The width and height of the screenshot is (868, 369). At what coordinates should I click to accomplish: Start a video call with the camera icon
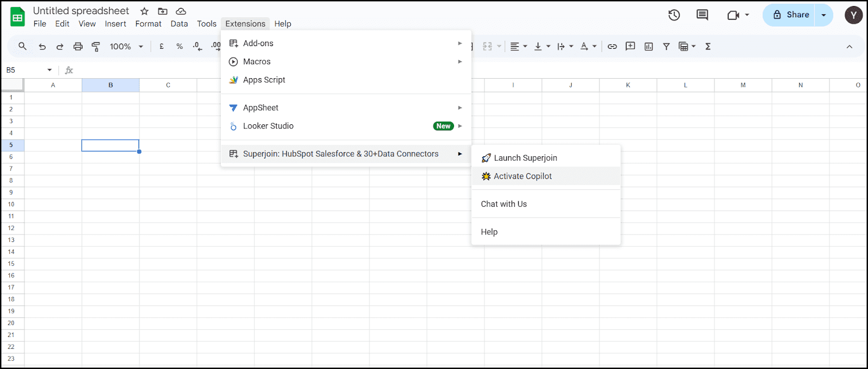pos(733,15)
